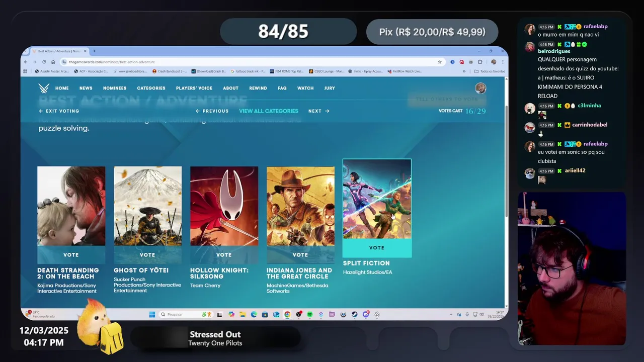Open the Crash Bandicoot 3 bookmark
Viewport: 644px width, 362px height.
[x=170, y=71]
